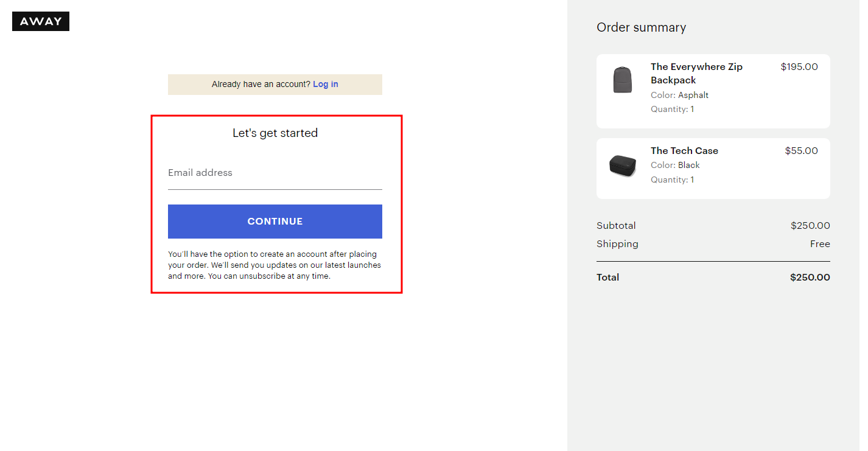Select the Tech Case product title

click(684, 150)
